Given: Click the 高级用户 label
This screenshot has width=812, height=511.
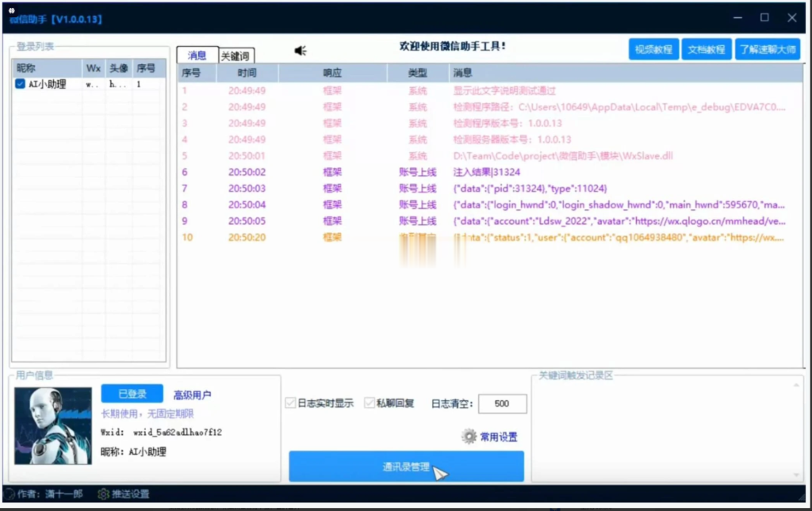Looking at the screenshot, I should 192,395.
